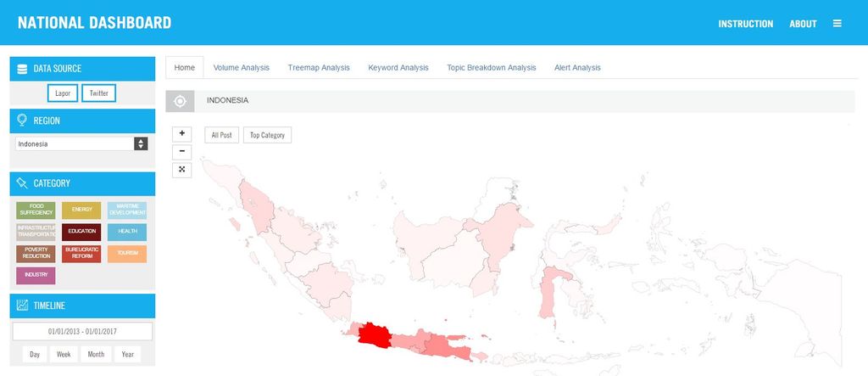Click the location target icon beside INDONESIA
The width and height of the screenshot is (868, 376).
coord(180,102)
